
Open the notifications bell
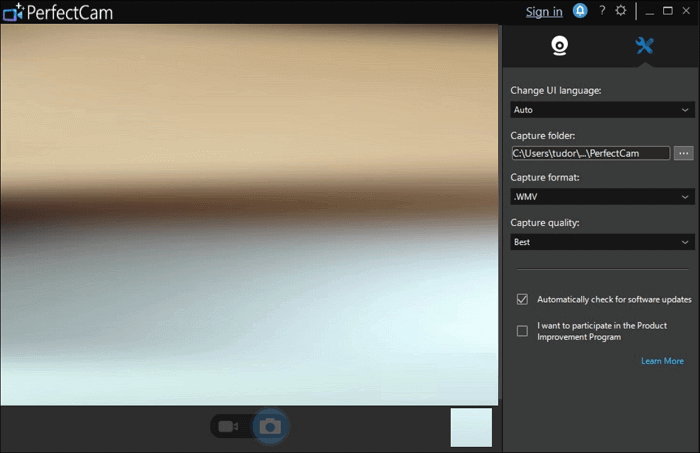(580, 11)
